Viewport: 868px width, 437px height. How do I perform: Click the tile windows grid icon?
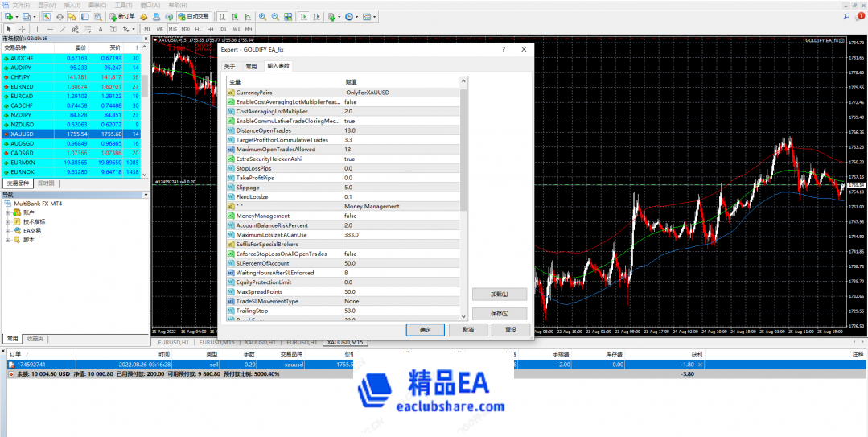(x=288, y=17)
